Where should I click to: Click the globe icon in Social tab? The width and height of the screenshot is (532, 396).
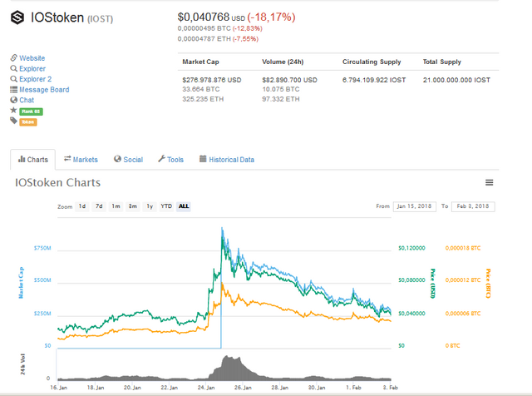117,159
